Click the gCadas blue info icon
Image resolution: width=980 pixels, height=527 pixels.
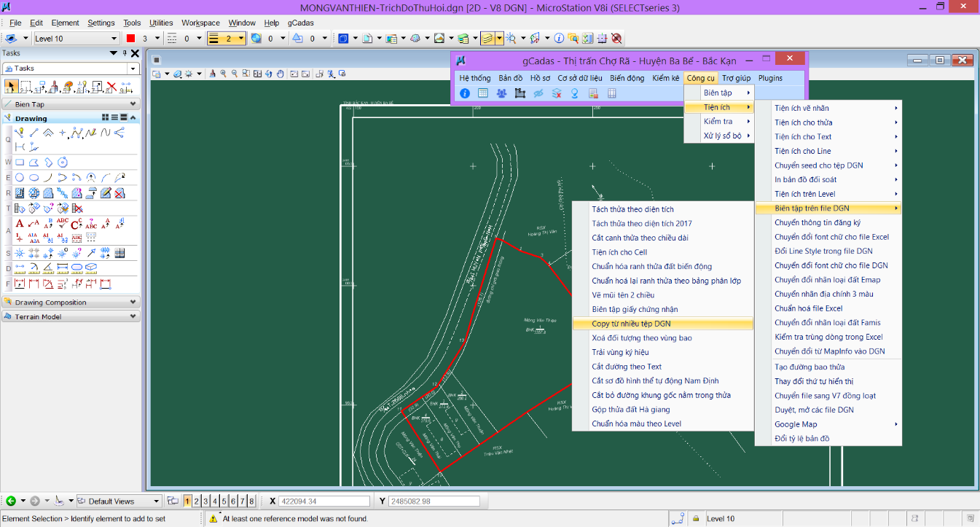point(465,93)
